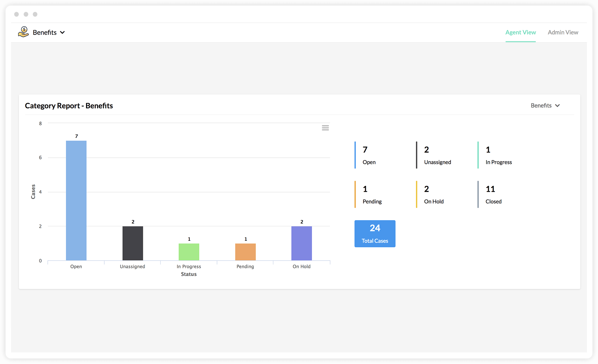Viewport: 598px width, 364px height.
Task: Open the Benefits filter dropdown
Action: (545, 105)
